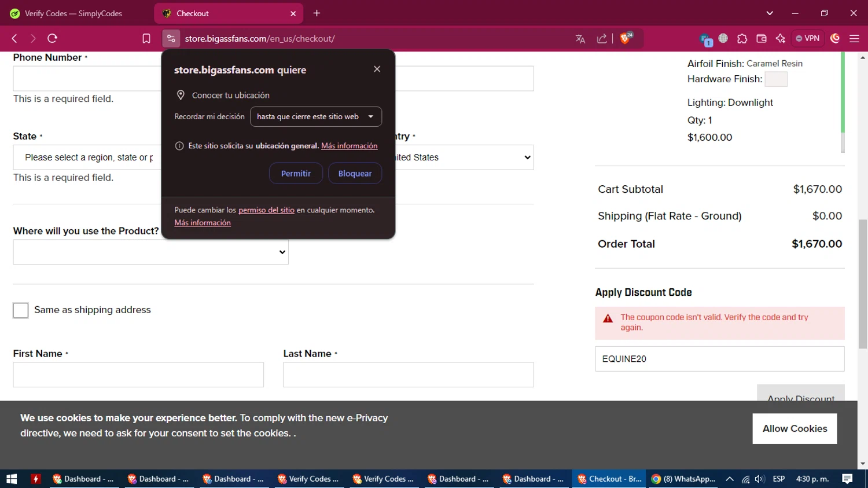The image size is (868, 488).
Task: Click Allow Cookies button
Action: coord(795,428)
